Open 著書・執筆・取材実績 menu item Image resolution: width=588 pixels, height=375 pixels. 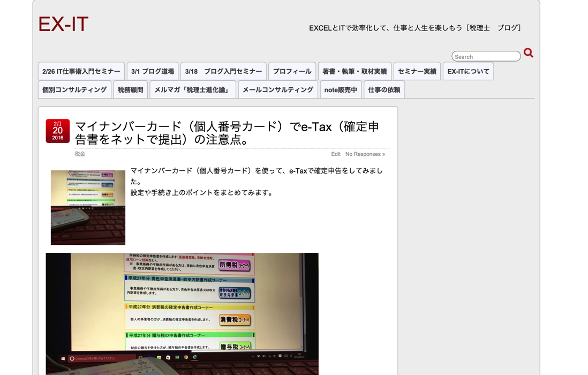click(355, 71)
